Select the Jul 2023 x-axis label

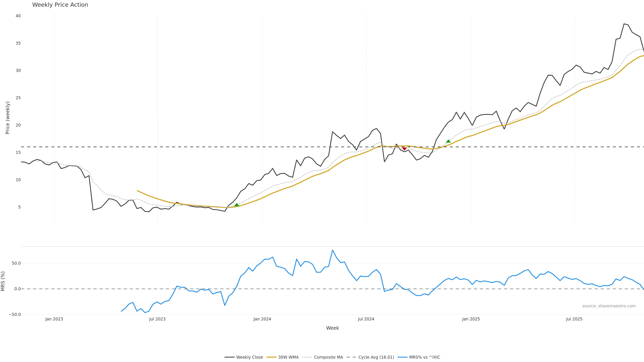pyautogui.click(x=157, y=319)
